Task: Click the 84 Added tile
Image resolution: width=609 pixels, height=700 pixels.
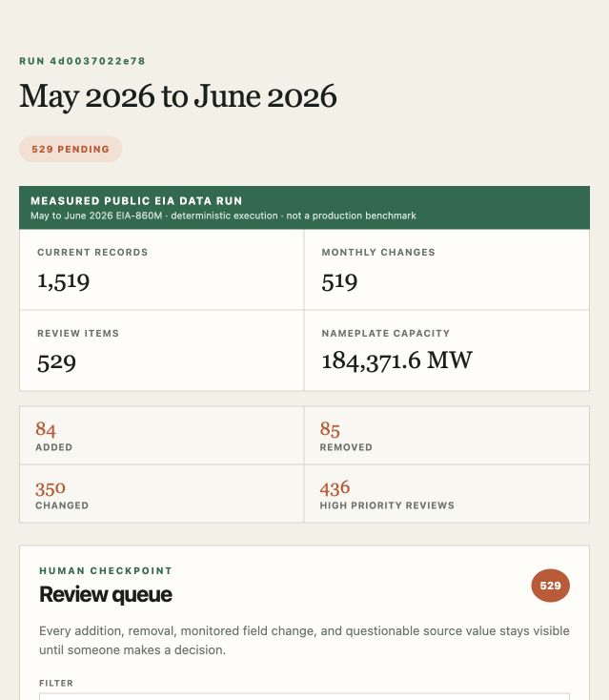Action: pyautogui.click(x=161, y=435)
